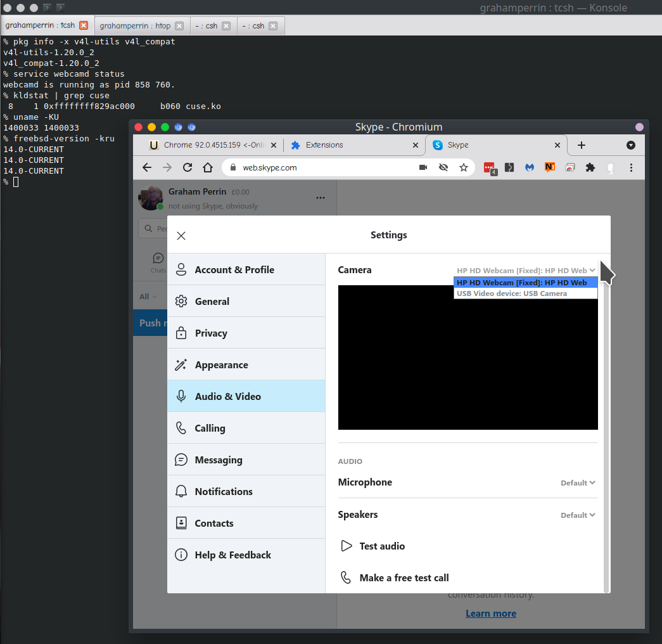Open a new browser tab
Screen dimensions: 662x644
click(582, 145)
